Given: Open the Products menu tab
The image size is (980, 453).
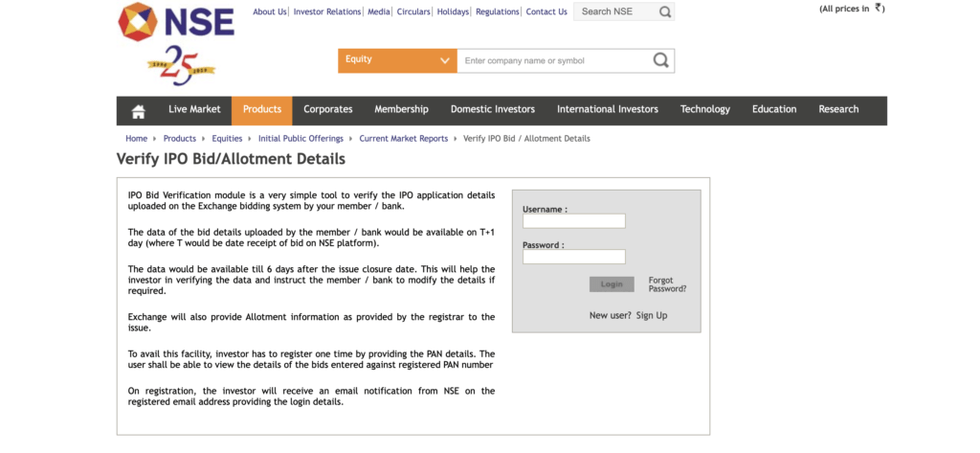Looking at the screenshot, I should click(x=261, y=110).
